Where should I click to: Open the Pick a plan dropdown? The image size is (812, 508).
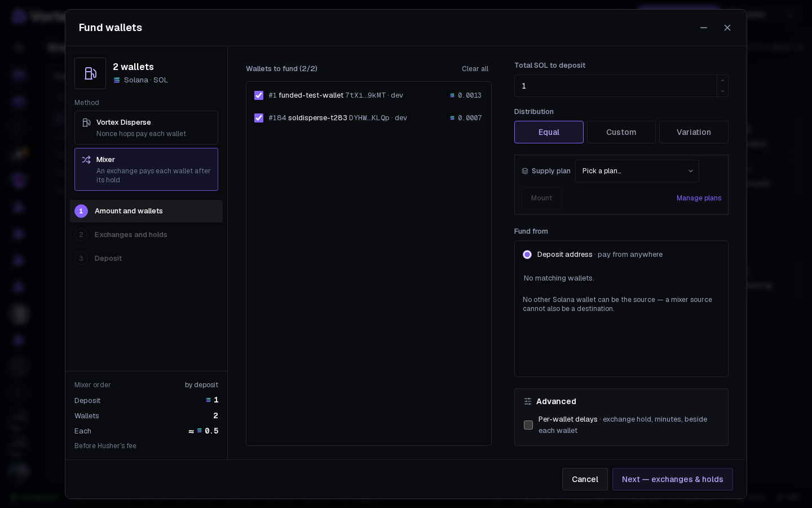(x=637, y=171)
